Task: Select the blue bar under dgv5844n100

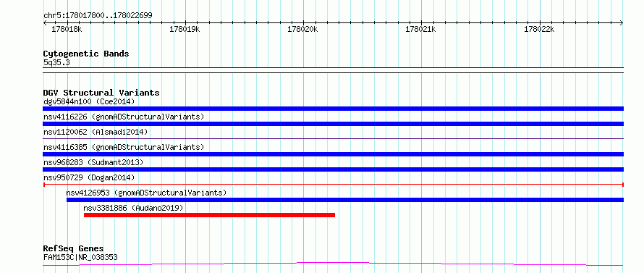Action: point(333,109)
